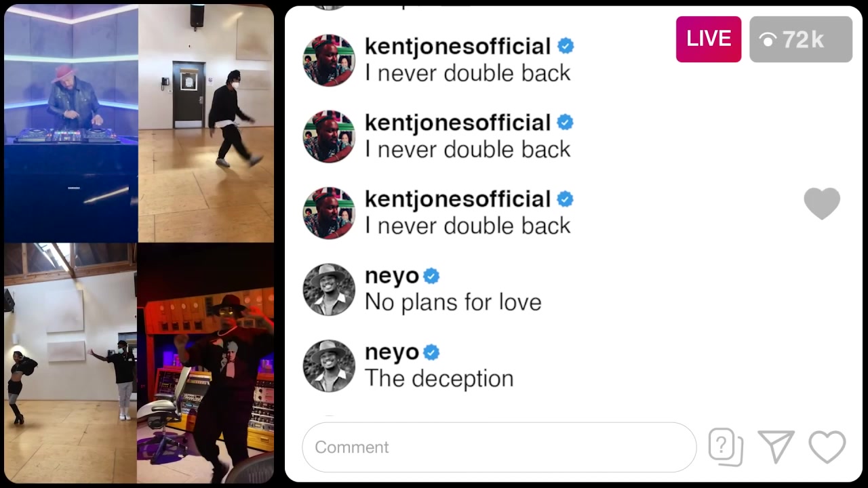The height and width of the screenshot is (488, 868).
Task: Click neyo username above 'The deception'
Action: (x=392, y=352)
